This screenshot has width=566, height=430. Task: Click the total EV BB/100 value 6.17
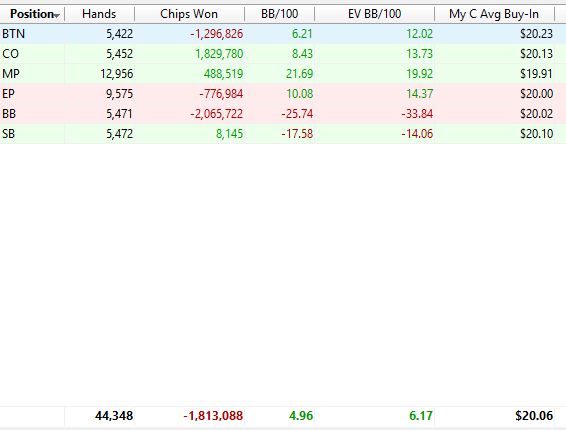pos(421,416)
